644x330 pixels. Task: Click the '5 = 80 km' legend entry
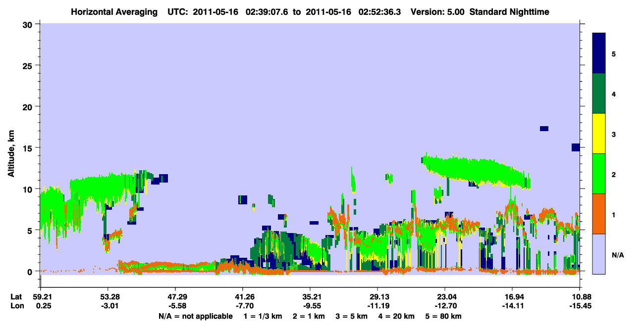[x=444, y=316]
